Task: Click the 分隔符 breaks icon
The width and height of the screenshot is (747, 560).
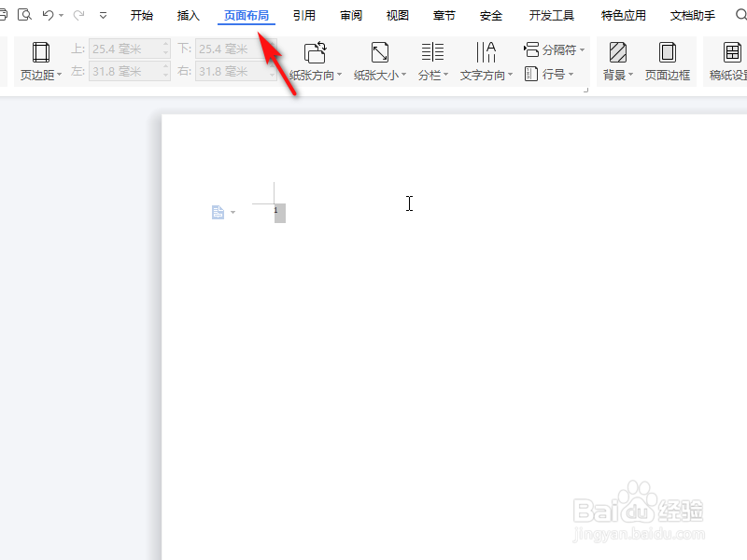Action: point(531,49)
